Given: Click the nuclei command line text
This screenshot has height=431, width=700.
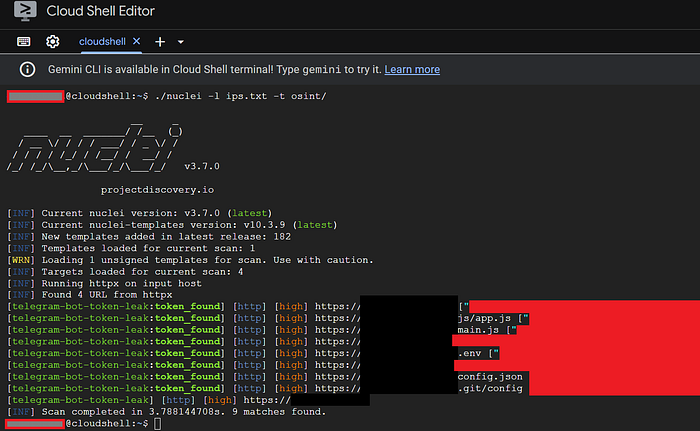Looking at the screenshot, I should [x=241, y=96].
